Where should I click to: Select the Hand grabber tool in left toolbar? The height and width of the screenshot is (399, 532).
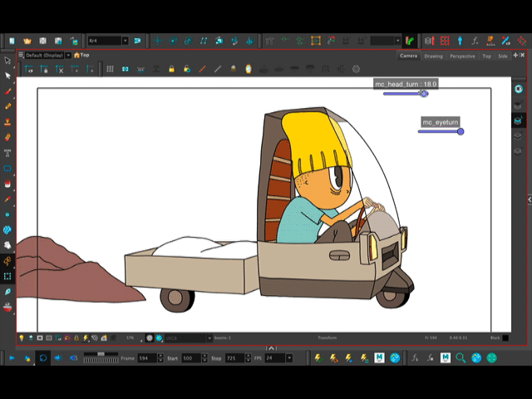pos(8,245)
